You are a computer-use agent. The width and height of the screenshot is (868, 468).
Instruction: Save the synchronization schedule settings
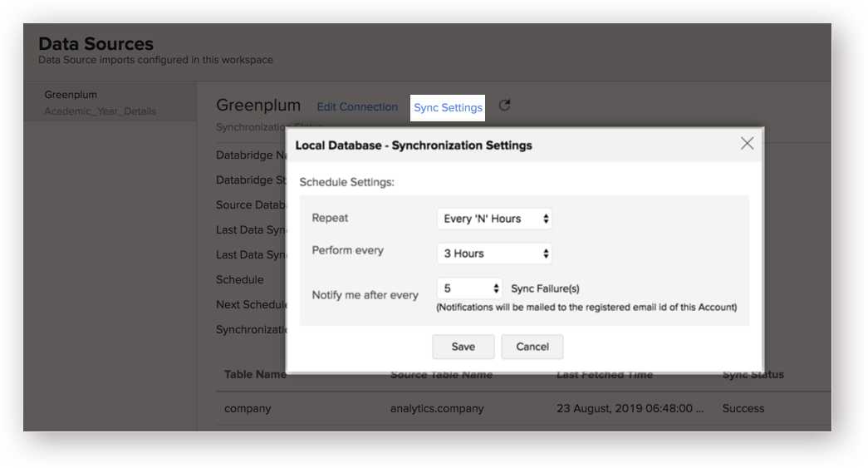[x=463, y=347]
